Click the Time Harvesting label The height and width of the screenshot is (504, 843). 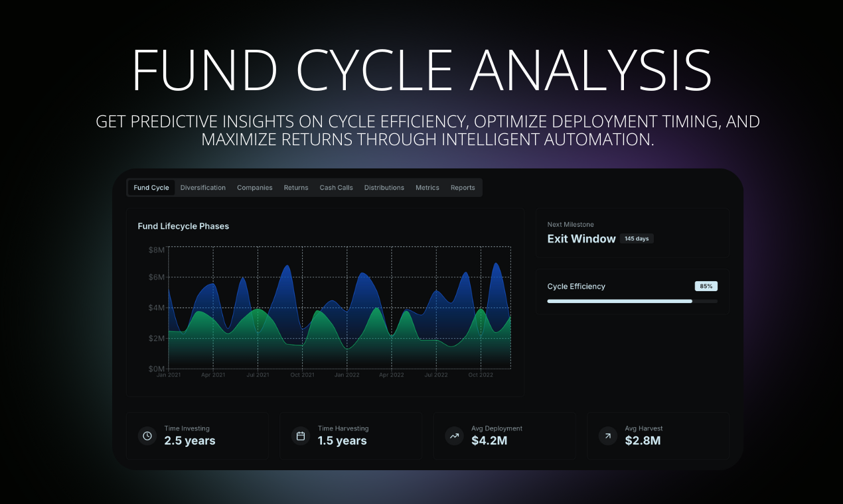[343, 428]
